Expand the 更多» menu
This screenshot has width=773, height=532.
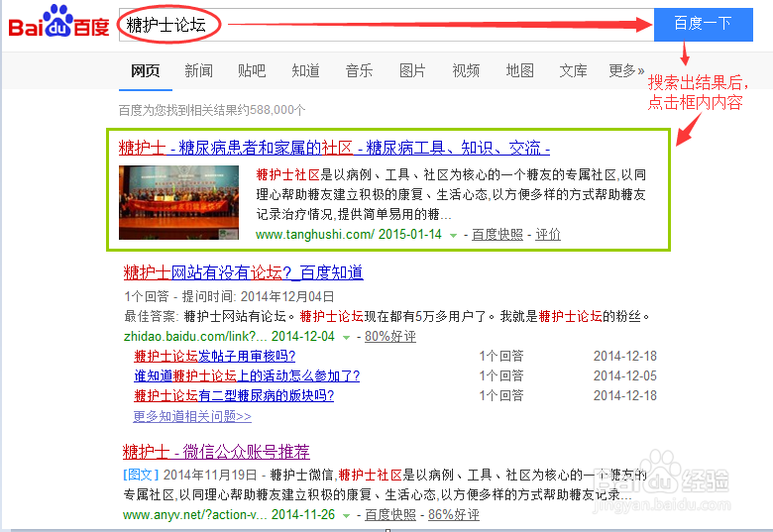pyautogui.click(x=626, y=71)
